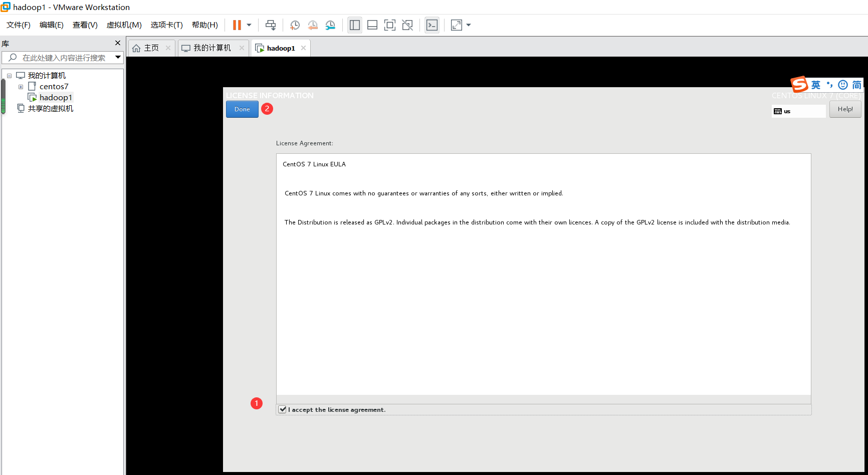This screenshot has width=868, height=475.
Task: Switch to Unity mode icon
Action: coord(407,25)
